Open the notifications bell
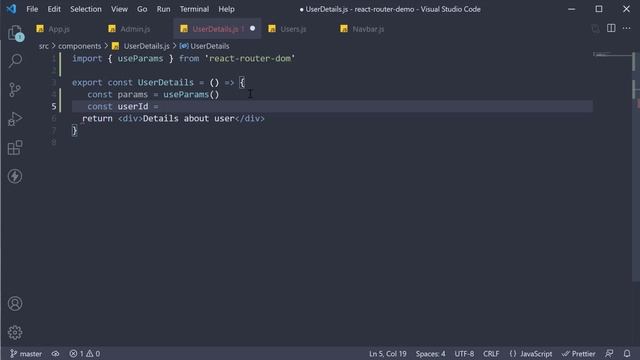 627,353
